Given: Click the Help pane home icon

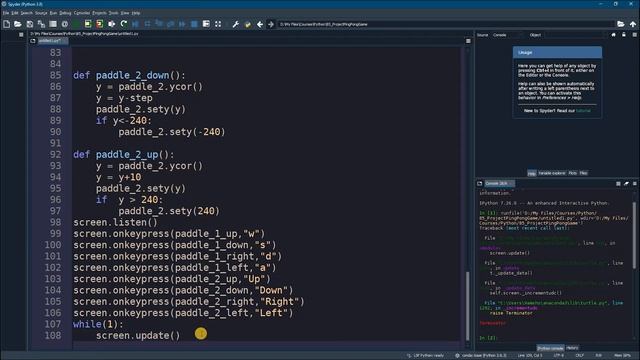Looking at the screenshot, I should tap(613, 35).
